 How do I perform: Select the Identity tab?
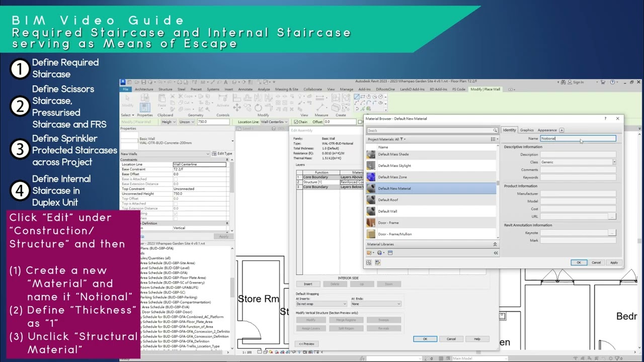(x=509, y=130)
